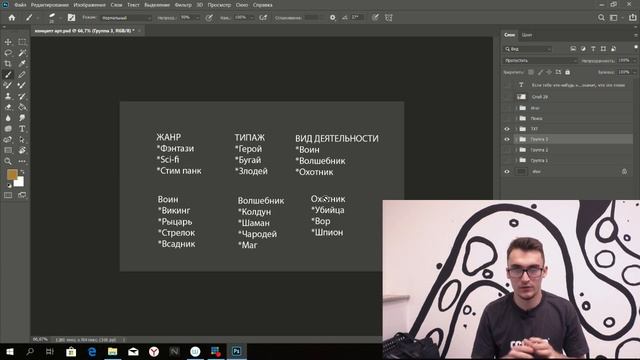Open the flow percentage dropdown arrow
This screenshot has height=360, width=640.
pos(251,18)
